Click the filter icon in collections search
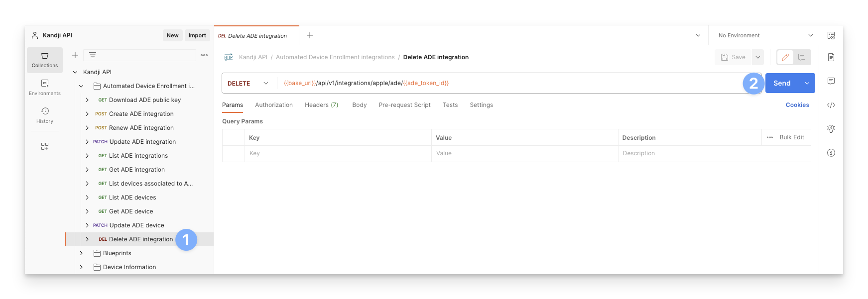 pos(93,55)
